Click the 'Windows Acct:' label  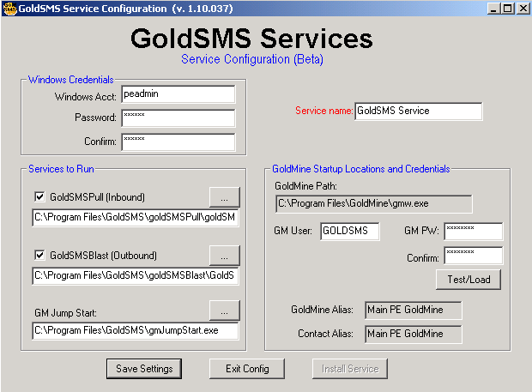point(86,97)
